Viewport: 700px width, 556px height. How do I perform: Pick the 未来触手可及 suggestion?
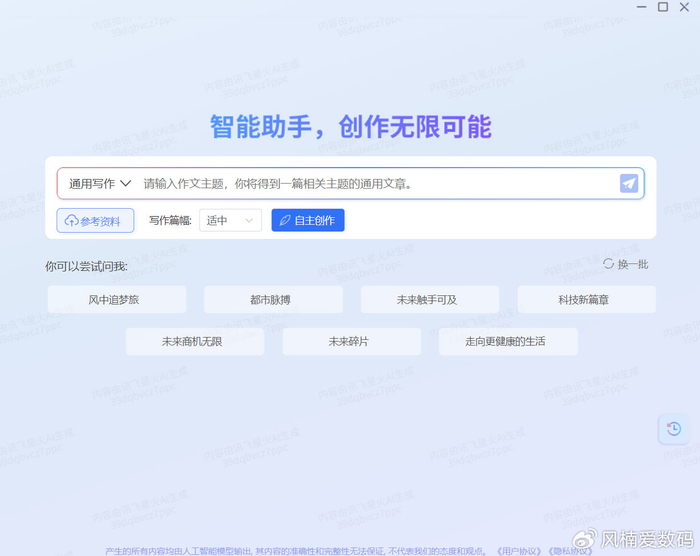429,300
